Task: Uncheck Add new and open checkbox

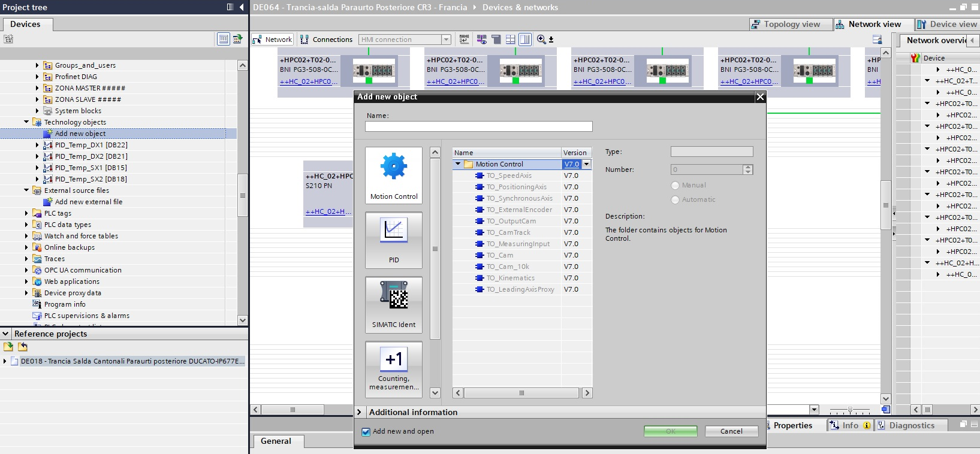Action: click(x=366, y=432)
